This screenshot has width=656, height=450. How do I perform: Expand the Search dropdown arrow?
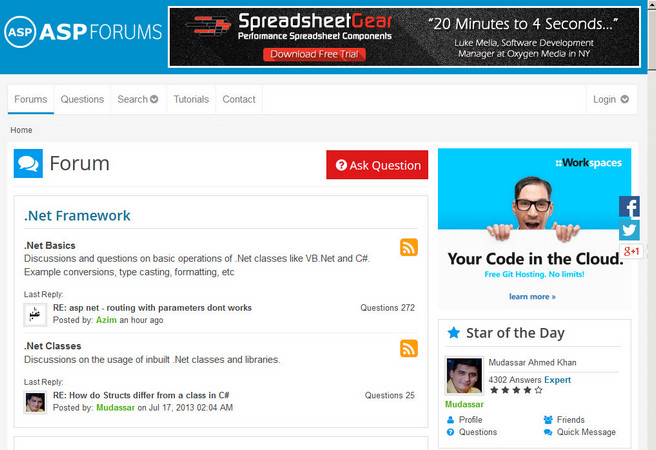154,99
